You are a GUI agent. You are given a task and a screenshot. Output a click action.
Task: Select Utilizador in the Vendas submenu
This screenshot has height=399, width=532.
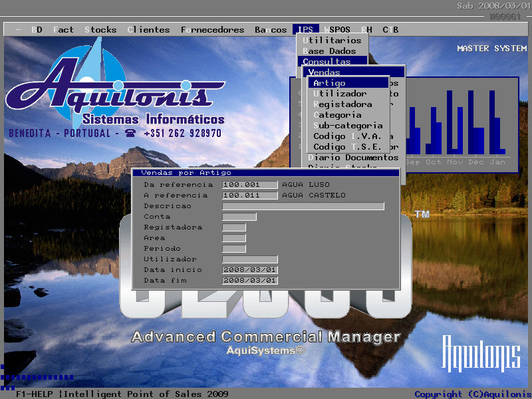(340, 94)
